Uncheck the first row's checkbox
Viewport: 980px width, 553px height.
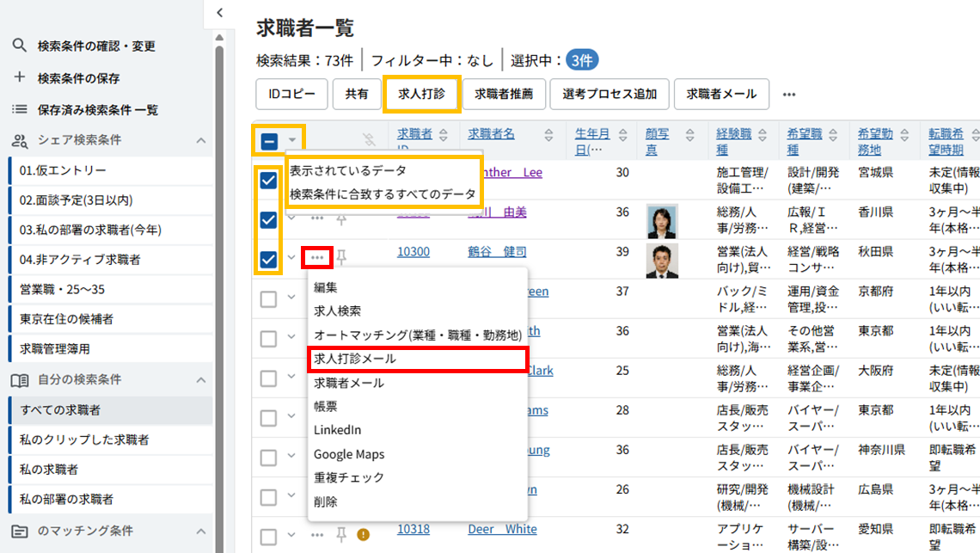point(268,180)
